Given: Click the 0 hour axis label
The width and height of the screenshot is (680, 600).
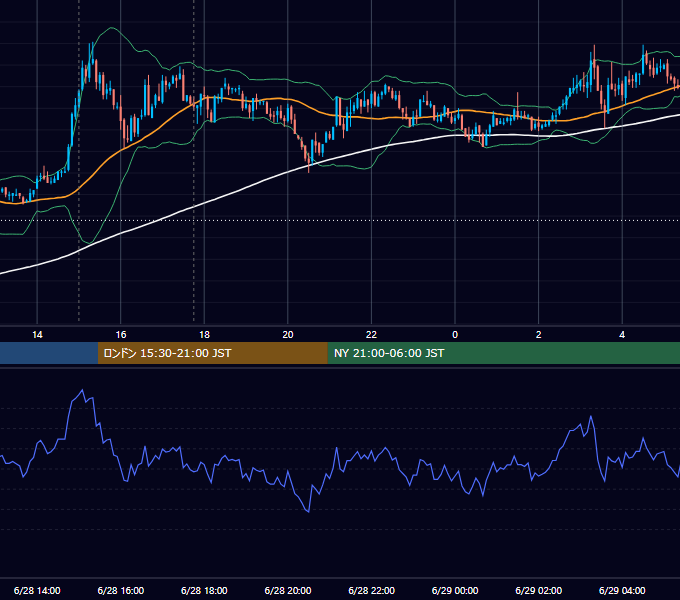Looking at the screenshot, I should coord(455,335).
